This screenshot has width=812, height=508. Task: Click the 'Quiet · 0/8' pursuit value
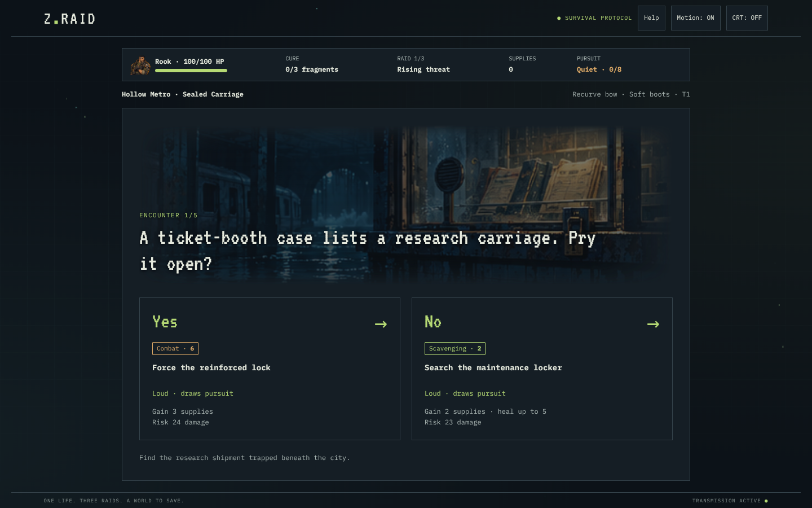coord(599,69)
